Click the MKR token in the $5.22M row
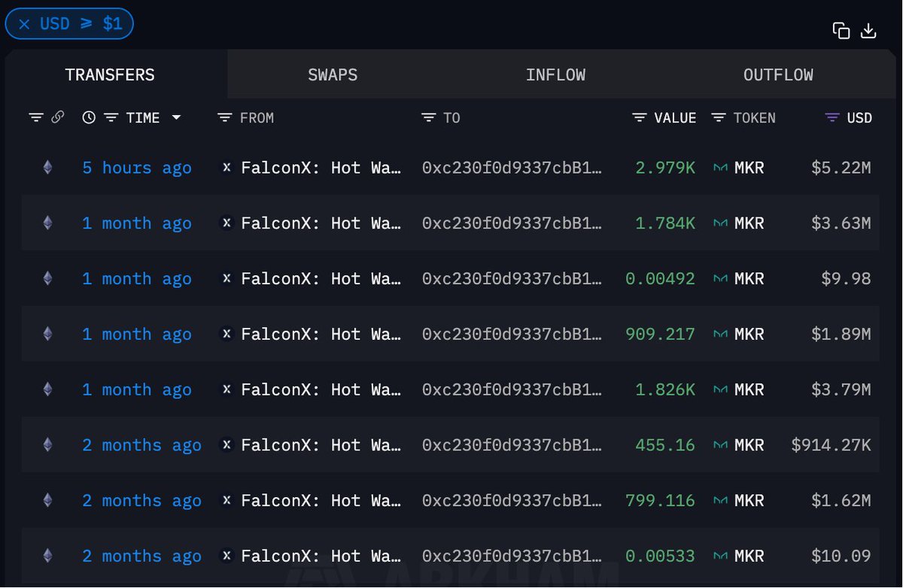Viewport: 903px width, 588px height. pyautogui.click(x=749, y=168)
